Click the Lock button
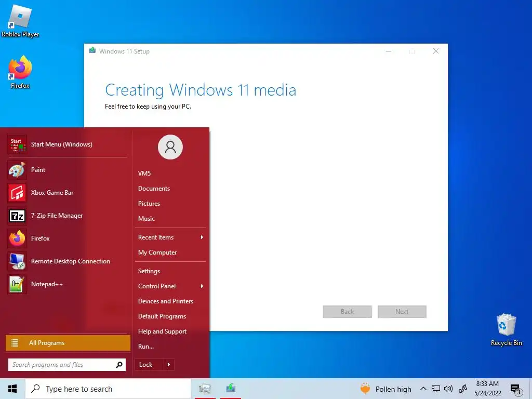 [149, 365]
